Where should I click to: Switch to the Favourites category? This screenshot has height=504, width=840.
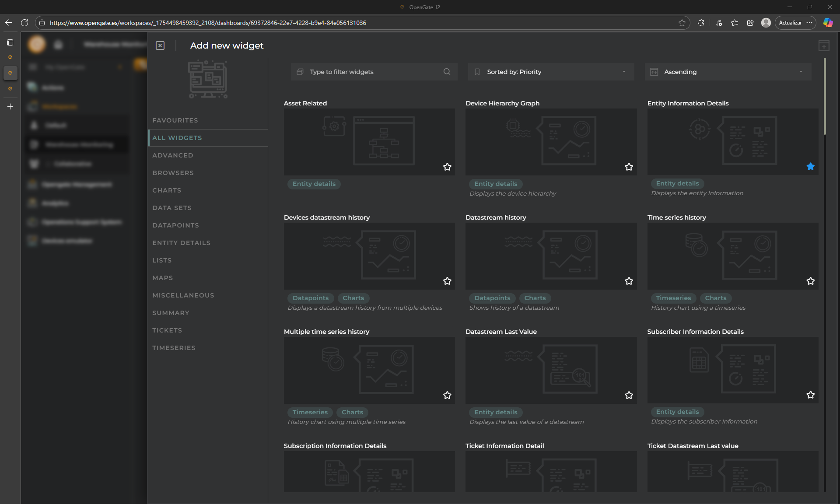(175, 120)
